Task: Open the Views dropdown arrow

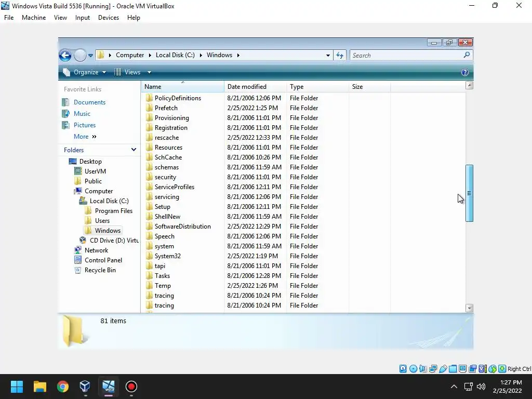Action: coord(149,72)
